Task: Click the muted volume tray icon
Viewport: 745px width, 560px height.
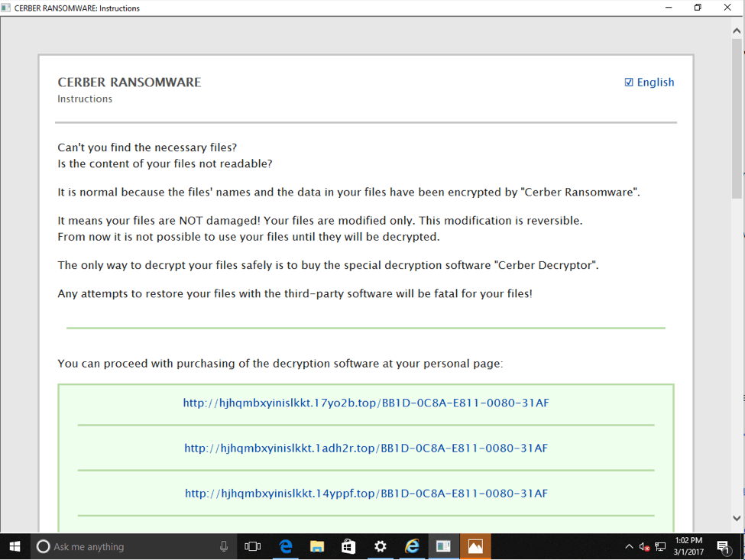Action: click(644, 547)
